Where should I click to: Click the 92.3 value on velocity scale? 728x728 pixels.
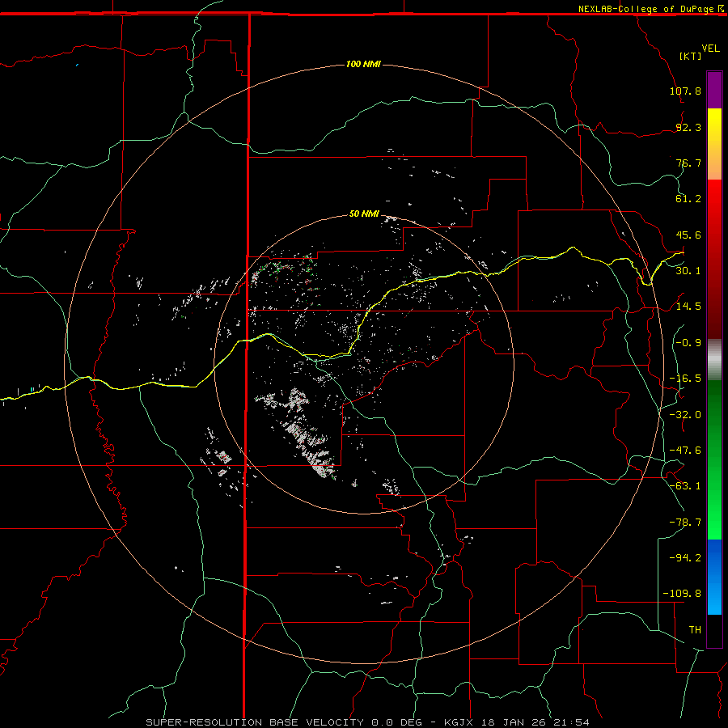pyautogui.click(x=688, y=127)
